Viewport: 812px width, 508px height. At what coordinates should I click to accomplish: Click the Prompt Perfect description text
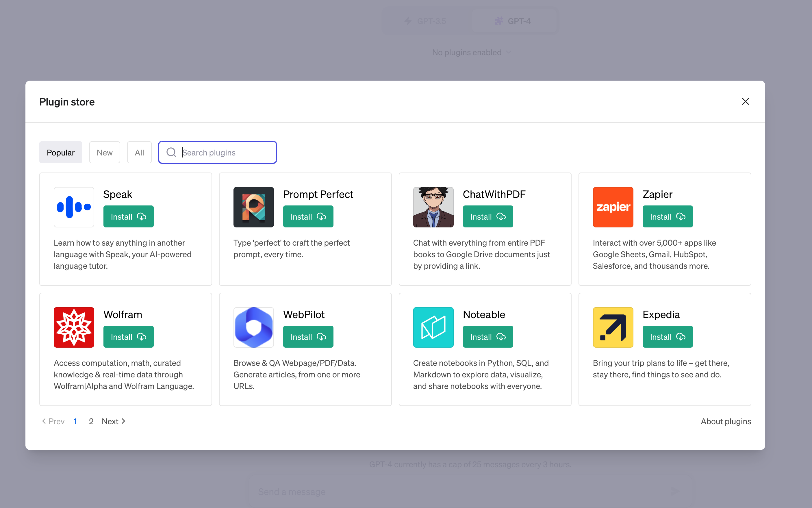click(292, 249)
